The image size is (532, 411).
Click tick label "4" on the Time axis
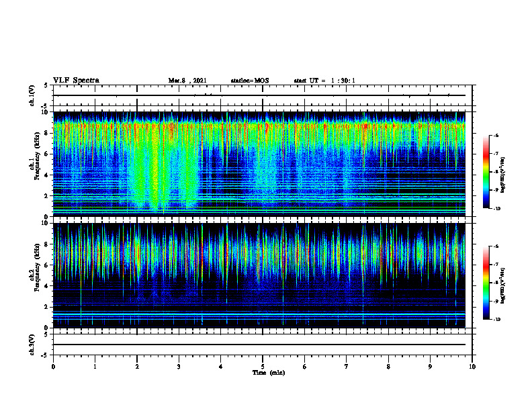[221, 367]
